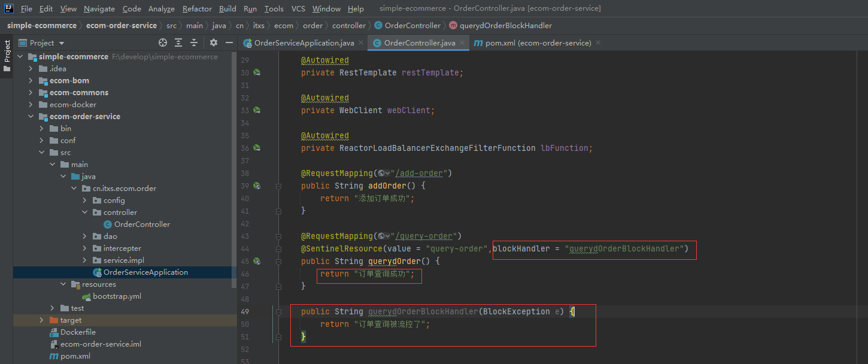
Task: Open Project panel settings gear
Action: [x=214, y=43]
